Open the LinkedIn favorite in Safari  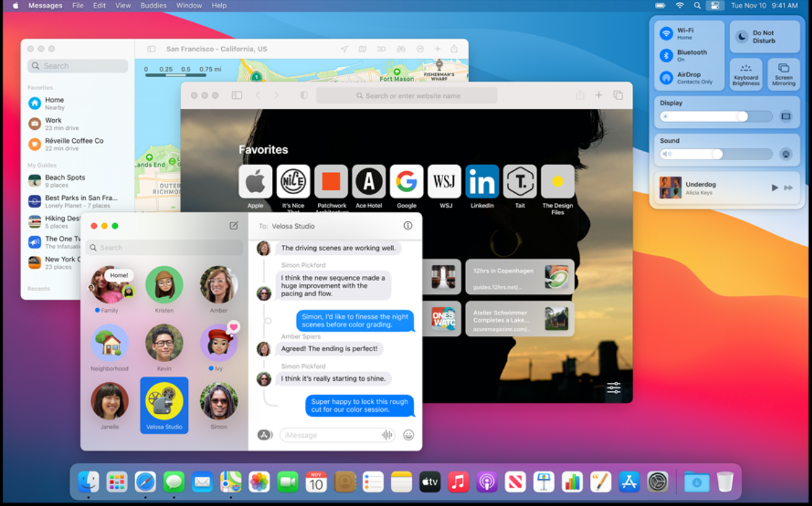pyautogui.click(x=482, y=181)
